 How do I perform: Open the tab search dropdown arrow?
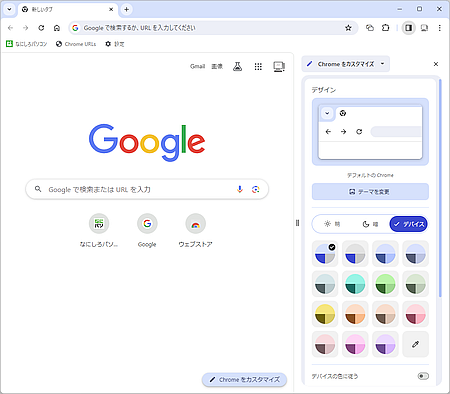tap(9, 9)
